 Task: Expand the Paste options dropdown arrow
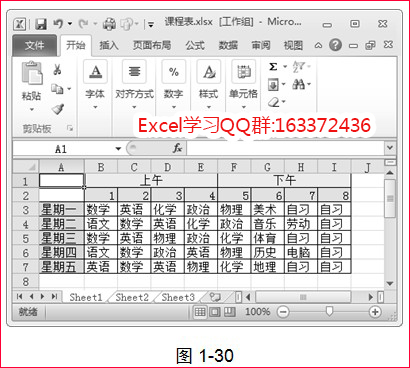click(32, 109)
